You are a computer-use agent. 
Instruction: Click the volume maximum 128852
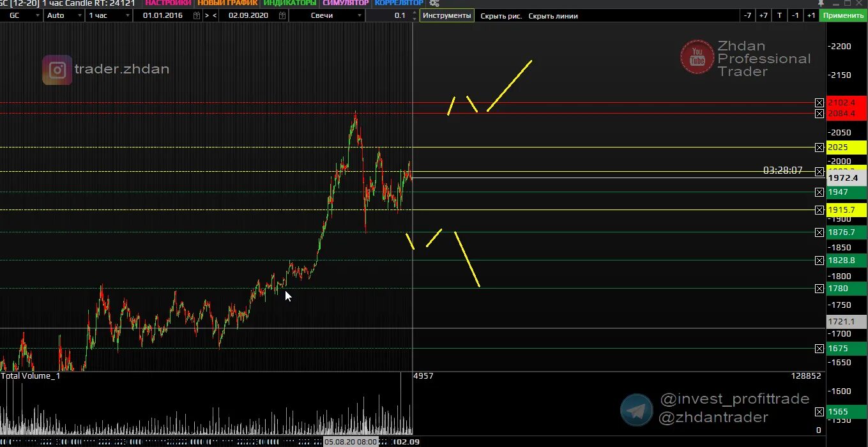(805, 376)
